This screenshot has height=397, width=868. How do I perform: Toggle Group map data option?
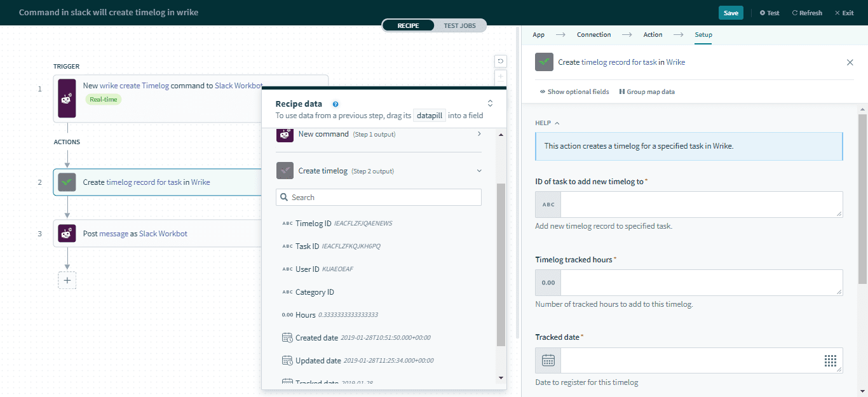tap(647, 91)
